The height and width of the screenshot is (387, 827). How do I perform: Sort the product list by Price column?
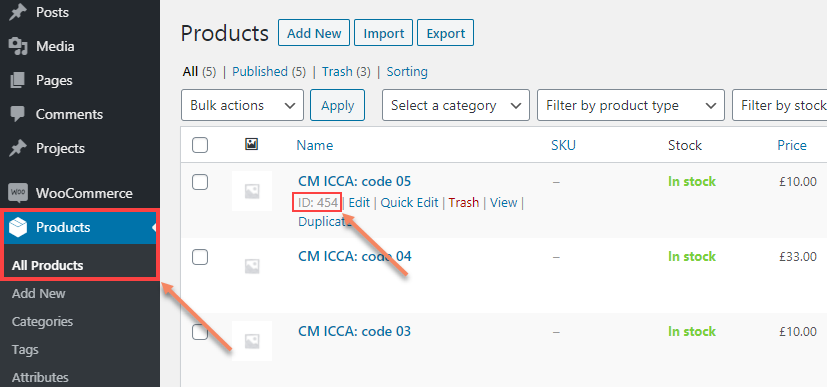pos(792,145)
